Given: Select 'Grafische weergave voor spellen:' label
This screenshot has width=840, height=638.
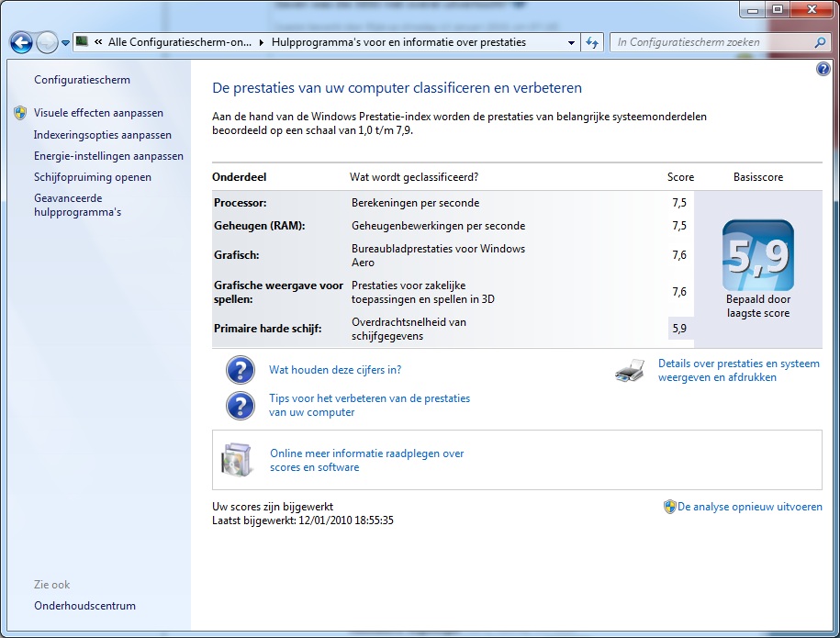Looking at the screenshot, I should (x=278, y=292).
